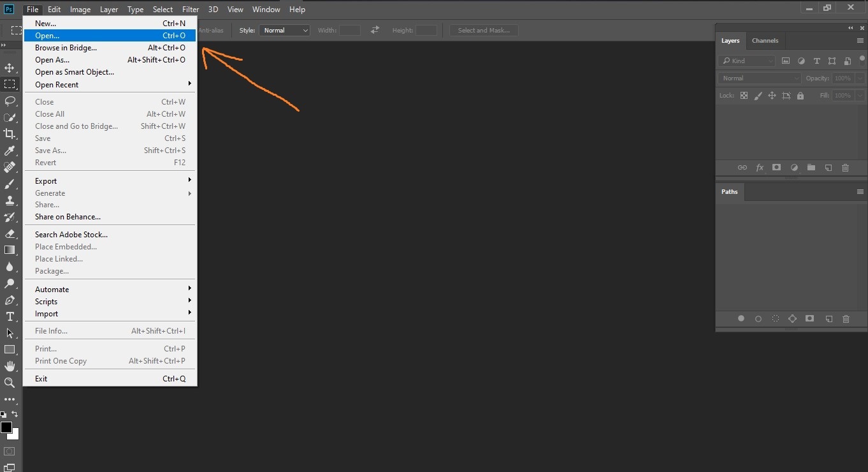The height and width of the screenshot is (472, 868).
Task: Choose New... from File menu
Action: click(110, 24)
